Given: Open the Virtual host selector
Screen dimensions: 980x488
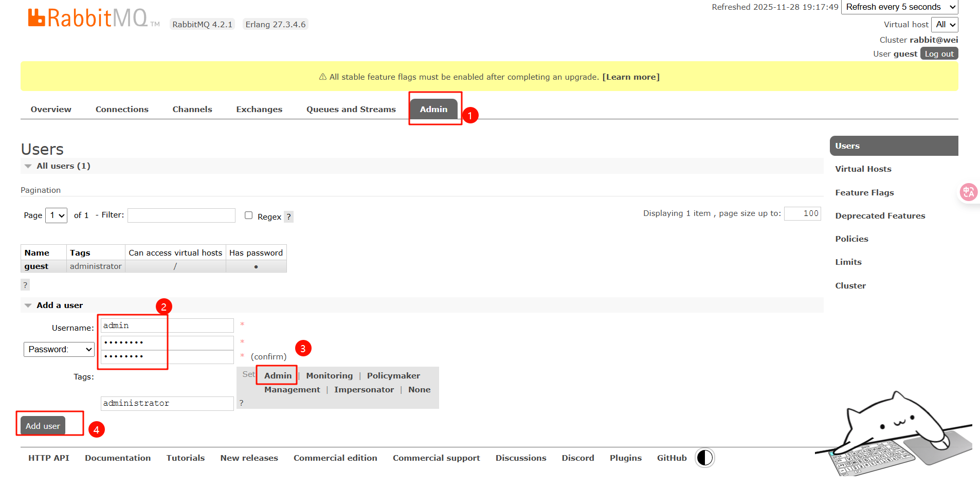Looking at the screenshot, I should [x=945, y=25].
